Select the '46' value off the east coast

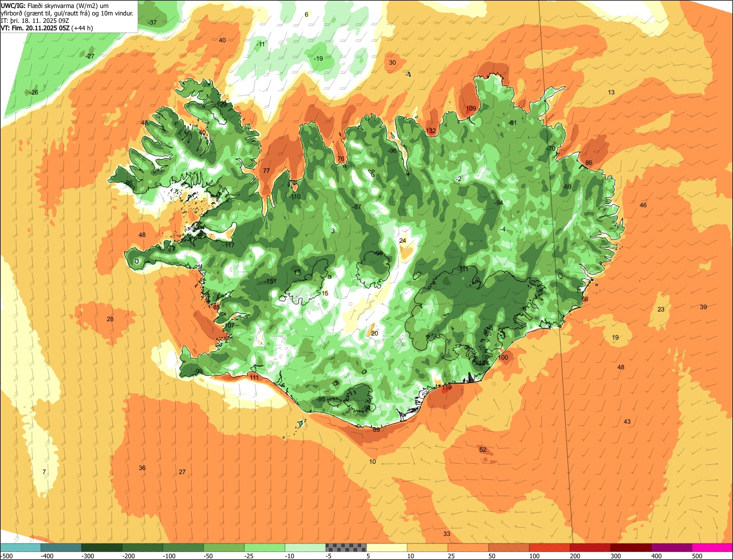point(643,206)
